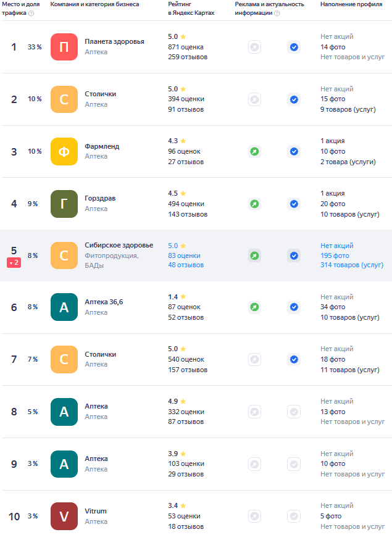Click the company name 'Аптека 36,6'

104,302
